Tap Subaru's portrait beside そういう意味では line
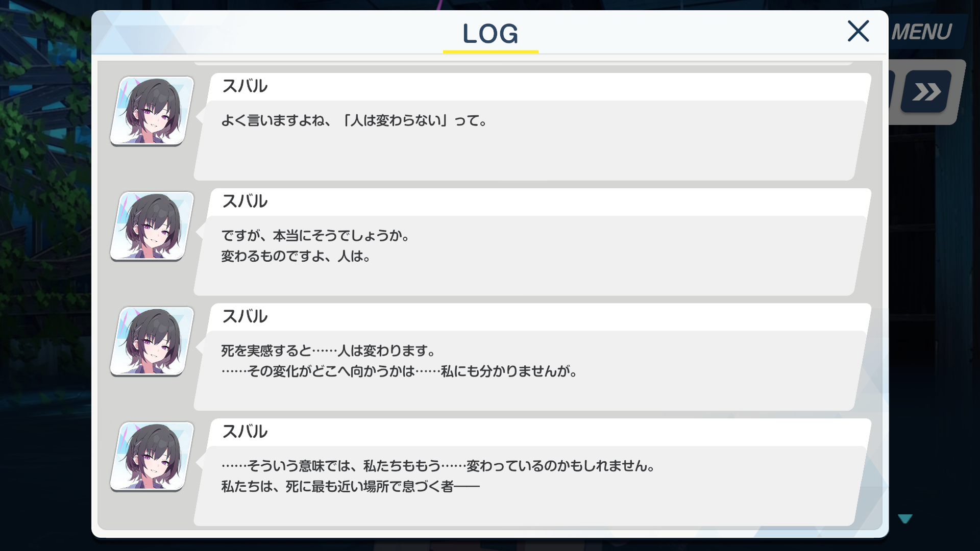Screen dimensions: 980x551 click(x=152, y=456)
